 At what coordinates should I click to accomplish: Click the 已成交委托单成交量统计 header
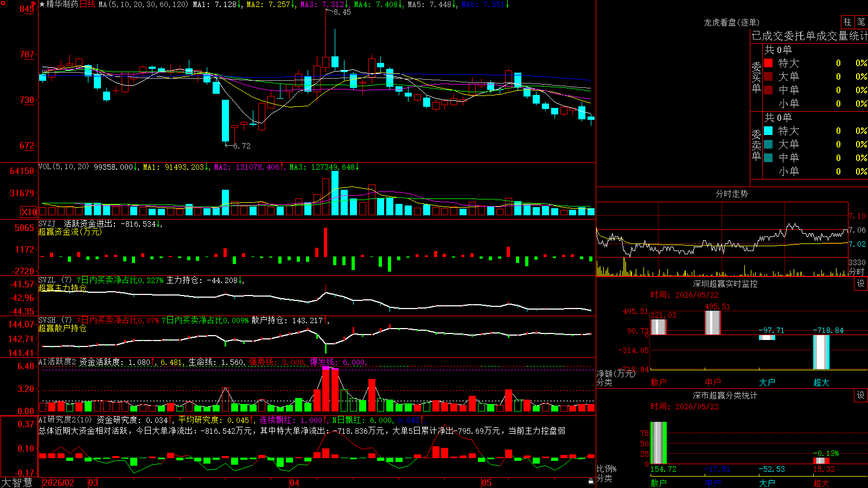(x=809, y=36)
